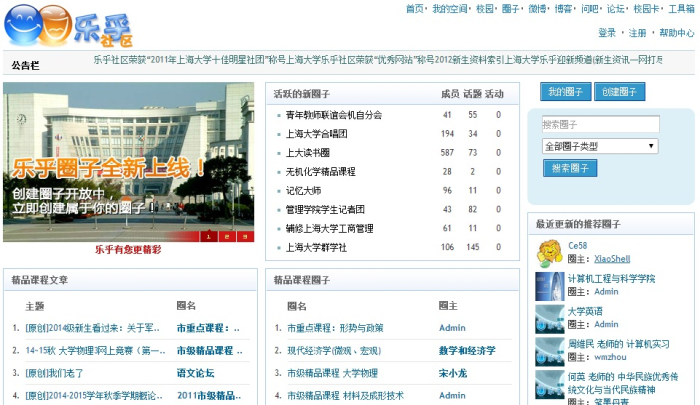This screenshot has width=700, height=405.
Task: Focus the 搜索圈子 input field
Action: 600,124
